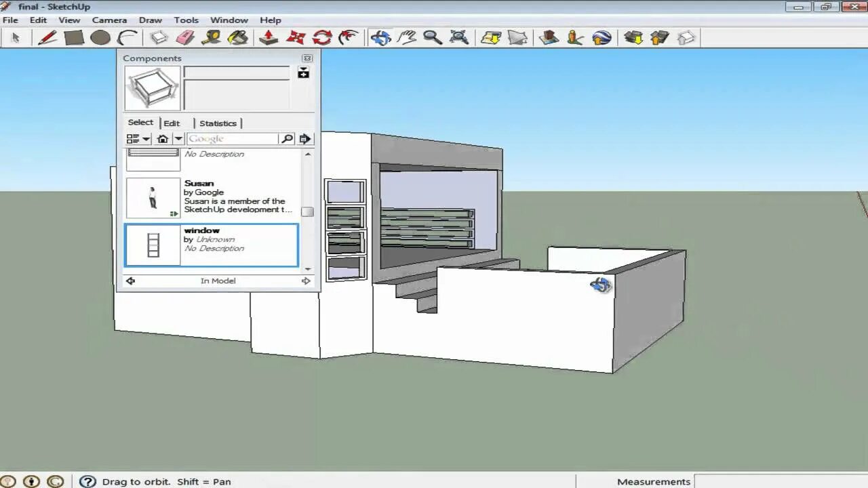Activate the Tape Measure tool
This screenshot has height=488, width=868.
tap(212, 37)
